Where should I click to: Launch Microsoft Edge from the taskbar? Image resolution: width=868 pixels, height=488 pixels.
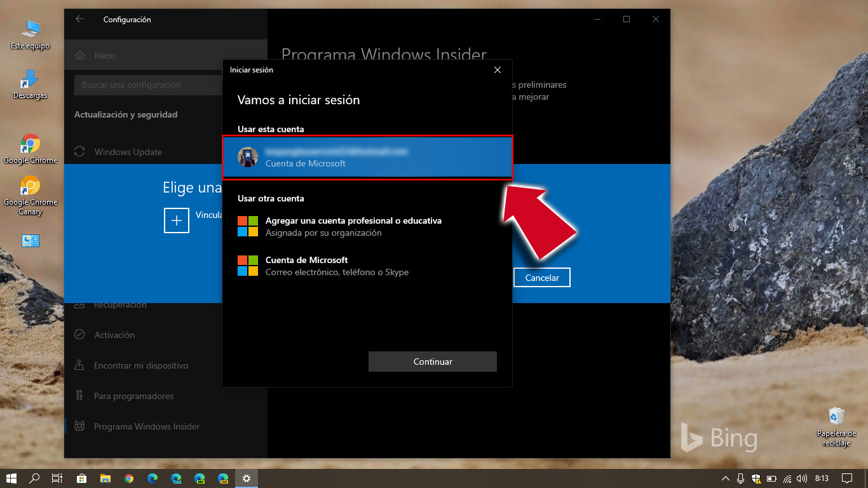[152, 478]
